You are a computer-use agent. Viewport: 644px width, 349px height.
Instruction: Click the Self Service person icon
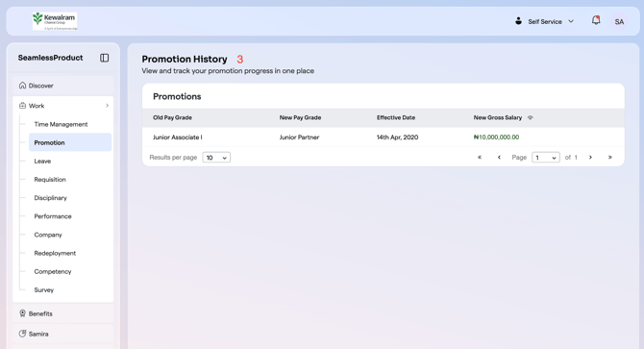pos(518,21)
